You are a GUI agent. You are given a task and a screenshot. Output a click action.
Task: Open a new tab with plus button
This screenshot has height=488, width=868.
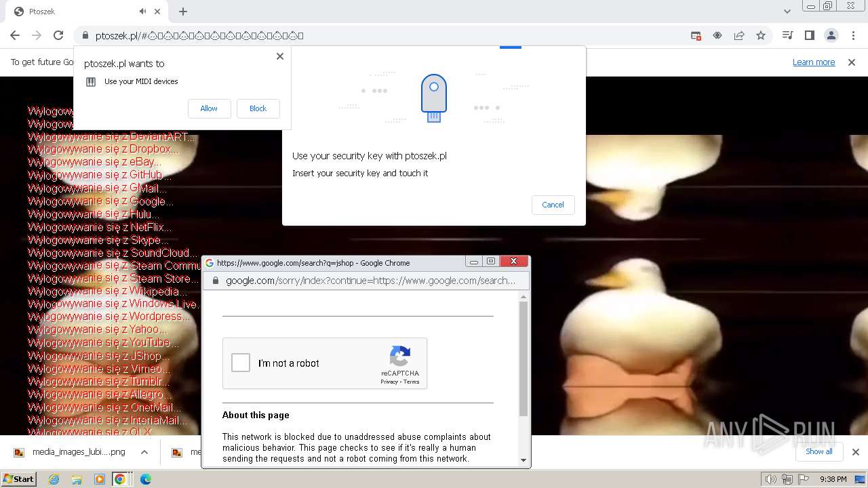[183, 12]
